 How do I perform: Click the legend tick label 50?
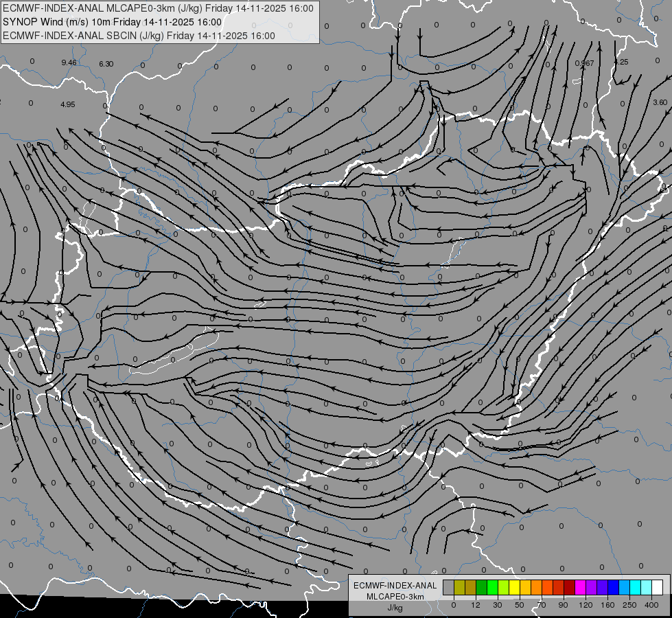pos(520,605)
